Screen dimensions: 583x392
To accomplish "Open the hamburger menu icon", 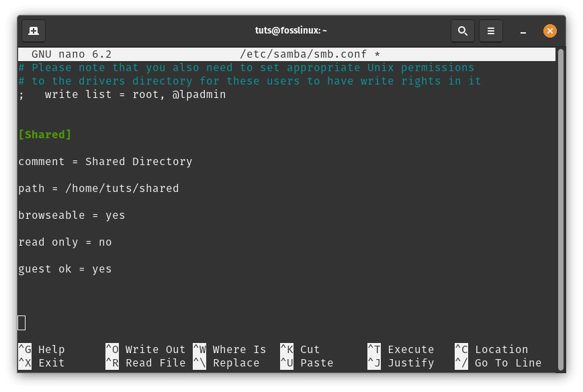I will [x=491, y=31].
